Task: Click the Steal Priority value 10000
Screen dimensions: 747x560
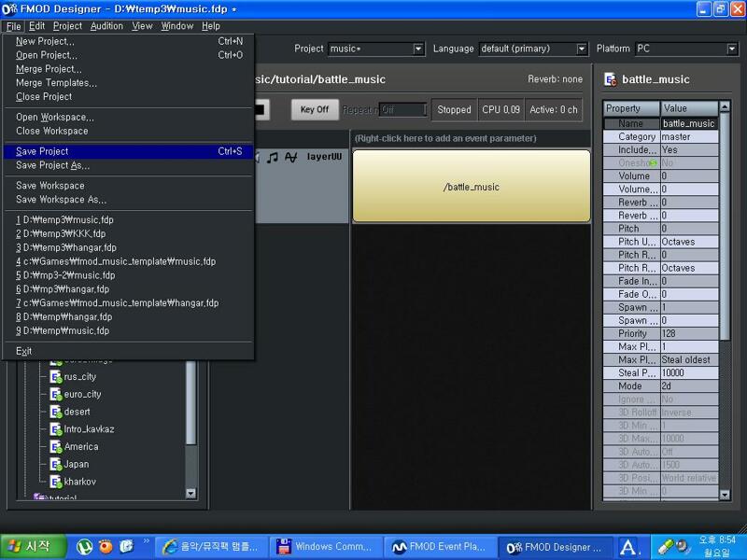Action: pos(689,373)
